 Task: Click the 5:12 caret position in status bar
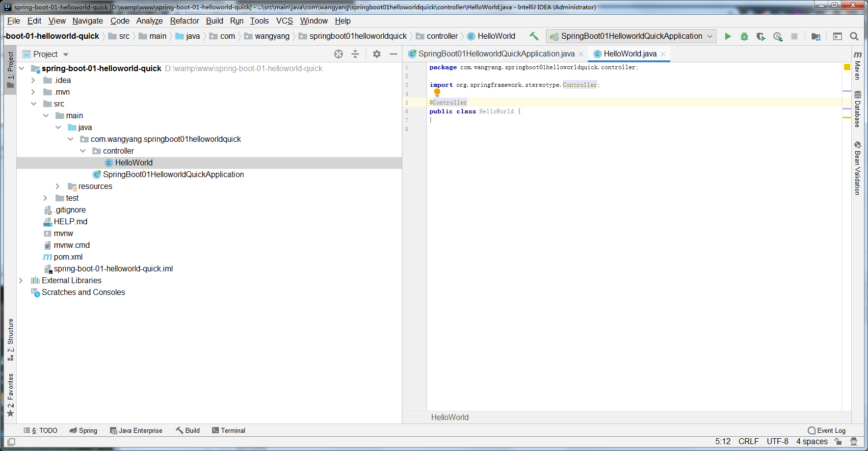[723, 442]
